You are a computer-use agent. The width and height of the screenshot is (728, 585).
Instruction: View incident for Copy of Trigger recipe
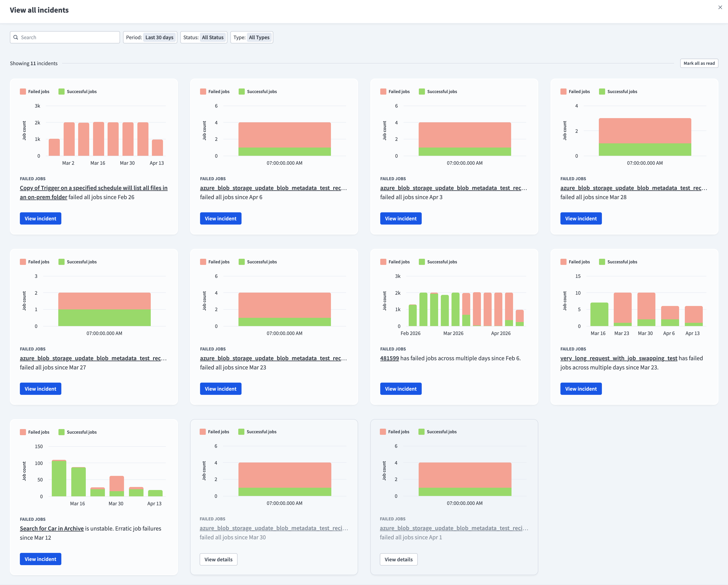click(x=41, y=218)
